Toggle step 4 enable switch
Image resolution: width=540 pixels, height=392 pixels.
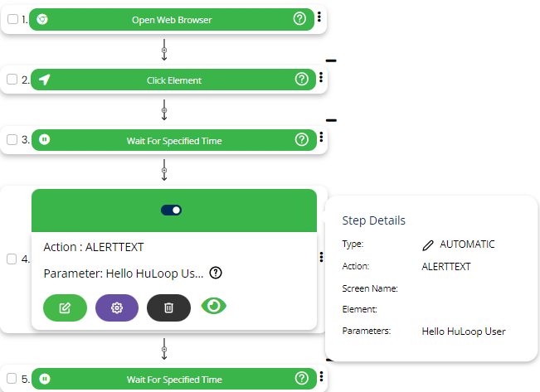172,211
